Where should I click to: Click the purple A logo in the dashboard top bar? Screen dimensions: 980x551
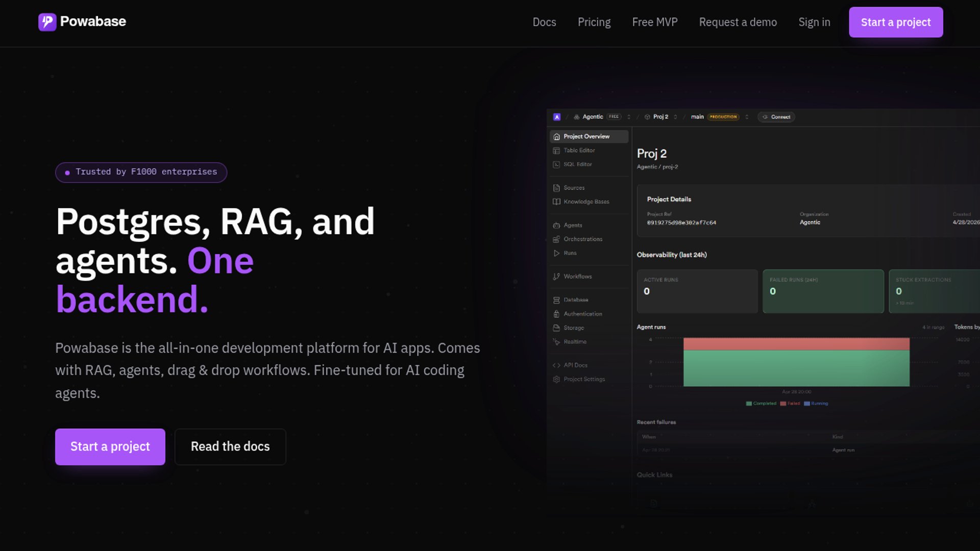(557, 117)
